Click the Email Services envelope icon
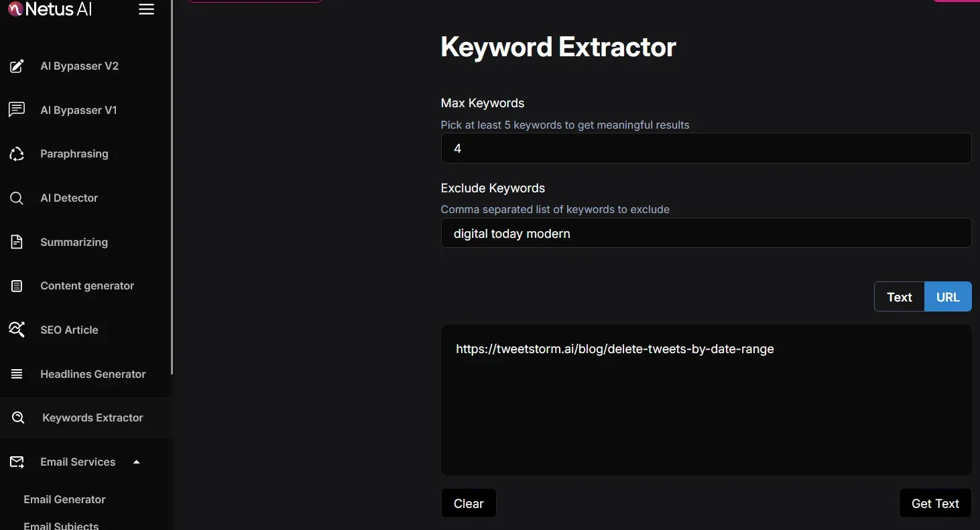The image size is (980, 530). click(17, 462)
